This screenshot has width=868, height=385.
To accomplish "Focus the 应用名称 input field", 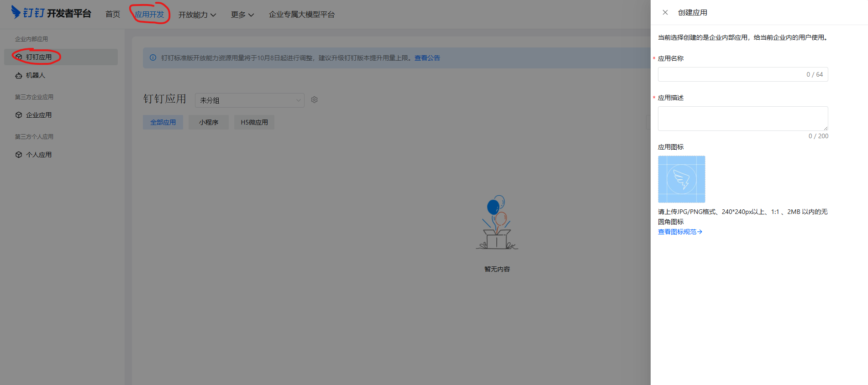I will tap(743, 74).
